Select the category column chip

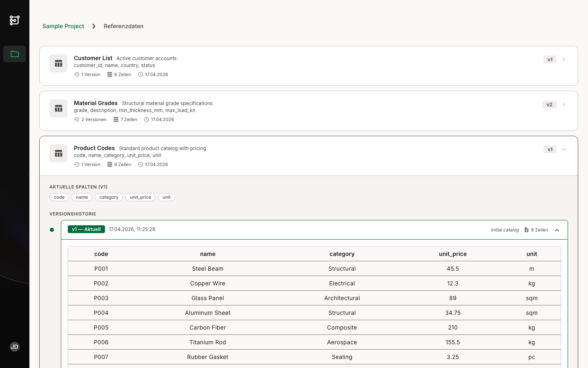point(109,197)
